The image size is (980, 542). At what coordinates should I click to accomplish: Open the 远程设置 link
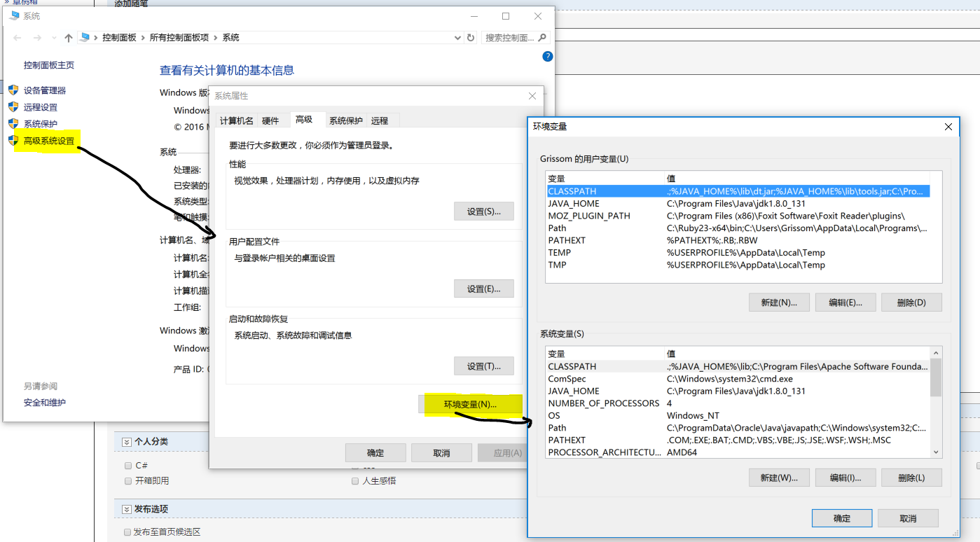(41, 107)
